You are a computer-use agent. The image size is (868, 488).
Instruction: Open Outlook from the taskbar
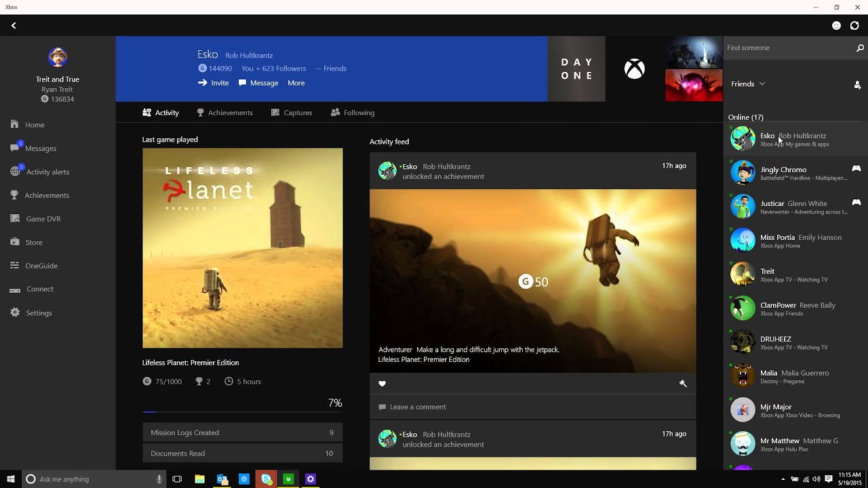click(x=222, y=479)
